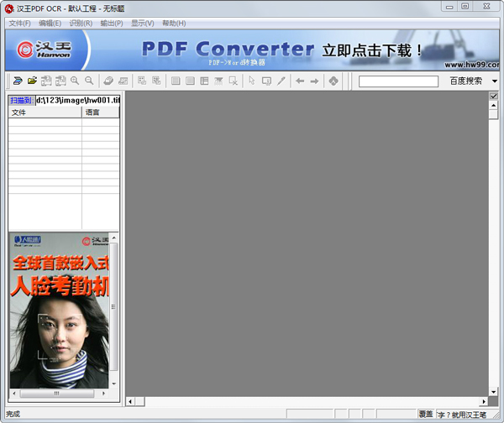The height and width of the screenshot is (423, 504).
Task: Click the 完成 status bar text
Action: coord(13,414)
